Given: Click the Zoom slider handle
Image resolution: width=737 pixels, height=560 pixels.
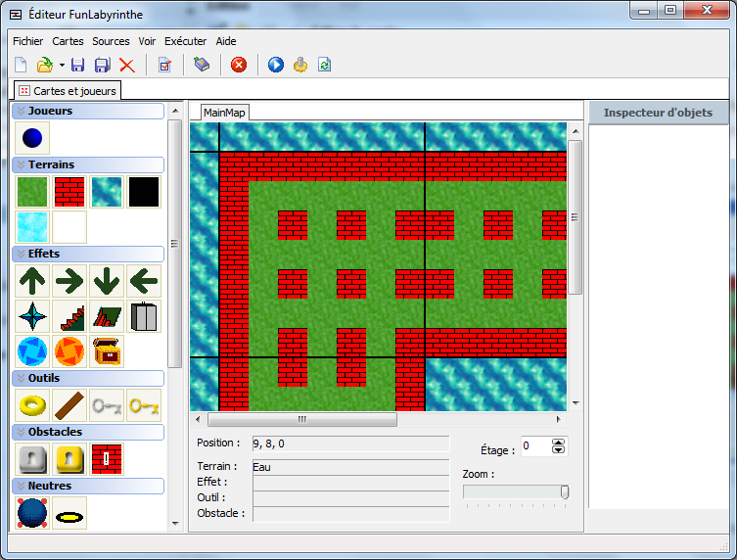Looking at the screenshot, I should 565,491.
